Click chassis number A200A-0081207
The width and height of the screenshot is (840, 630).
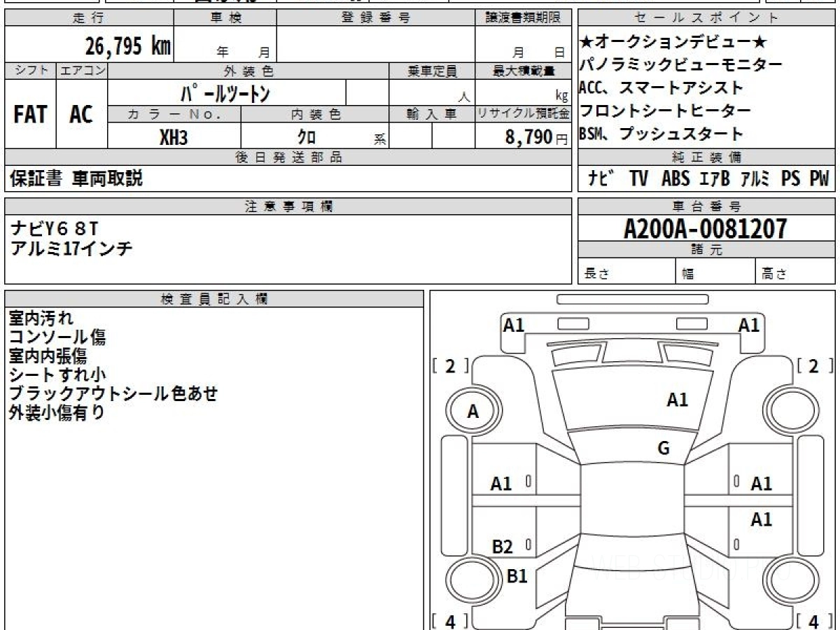click(x=706, y=229)
